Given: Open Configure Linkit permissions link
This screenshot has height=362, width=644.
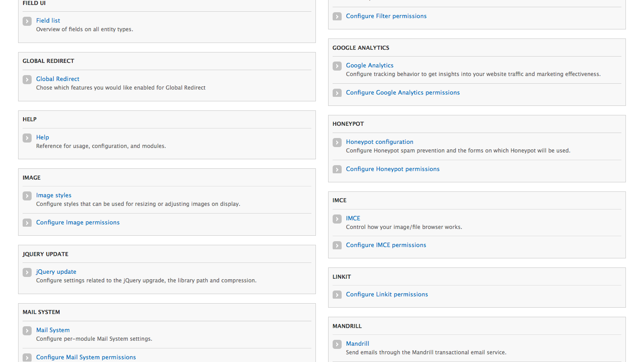Looking at the screenshot, I should pyautogui.click(x=387, y=294).
